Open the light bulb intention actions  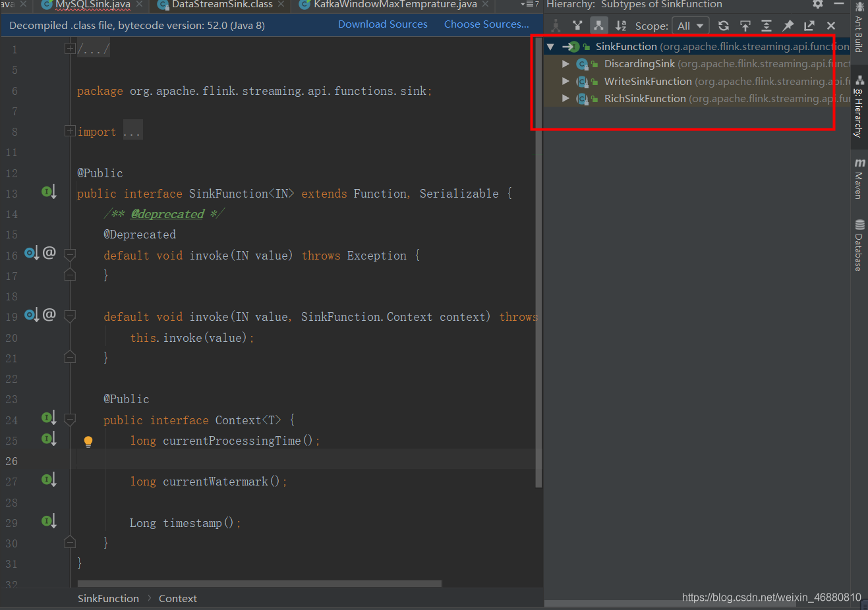[88, 441]
